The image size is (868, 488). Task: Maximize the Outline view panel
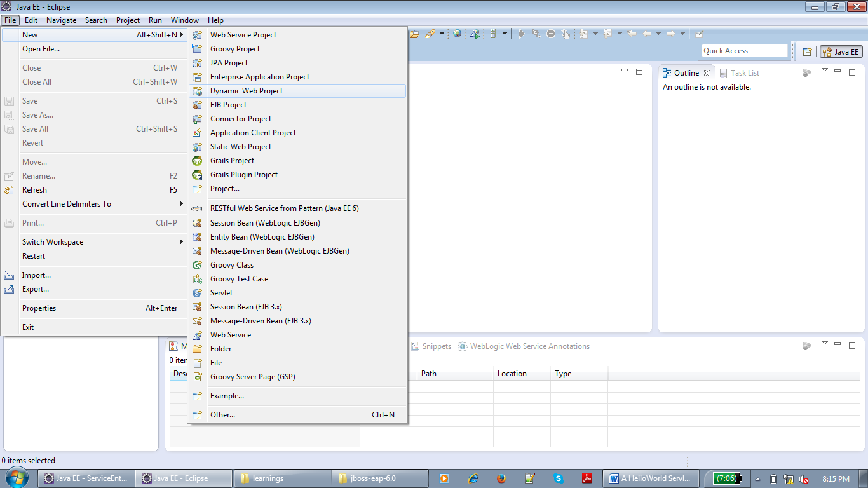tap(852, 72)
